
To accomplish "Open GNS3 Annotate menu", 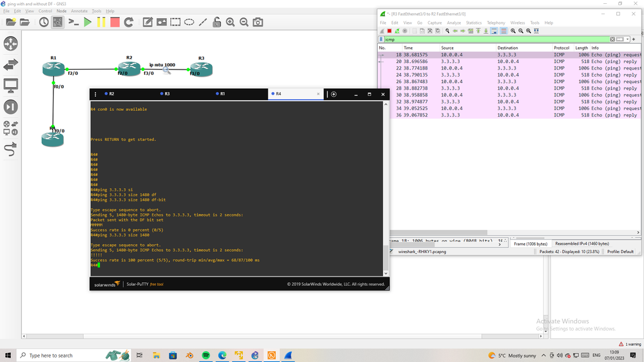I will point(79,11).
